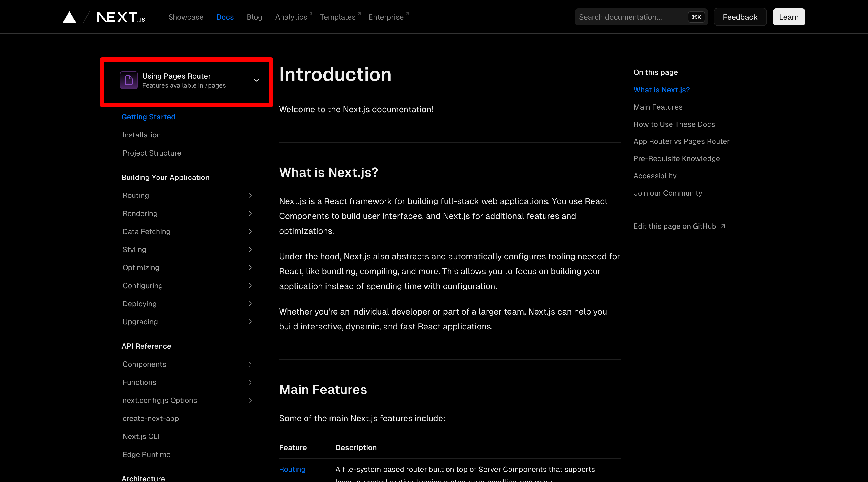Jump to How to Use These Docs
The width and height of the screenshot is (868, 482).
coord(674,124)
